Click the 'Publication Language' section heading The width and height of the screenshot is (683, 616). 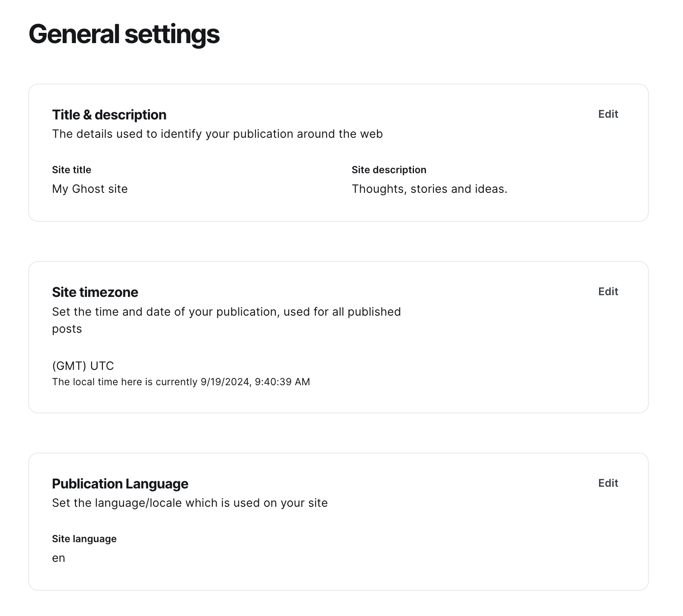coord(120,484)
